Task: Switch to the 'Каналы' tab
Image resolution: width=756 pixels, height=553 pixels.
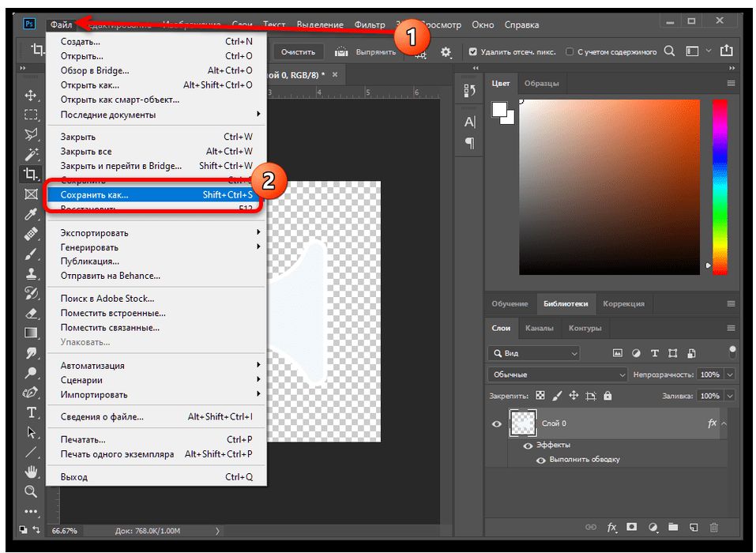Action: [x=539, y=328]
